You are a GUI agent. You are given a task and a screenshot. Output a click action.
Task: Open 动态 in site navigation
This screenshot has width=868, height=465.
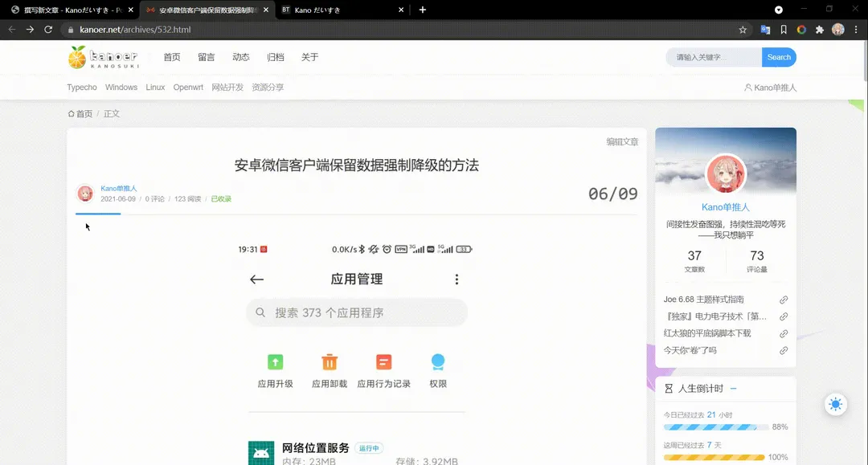(x=241, y=57)
